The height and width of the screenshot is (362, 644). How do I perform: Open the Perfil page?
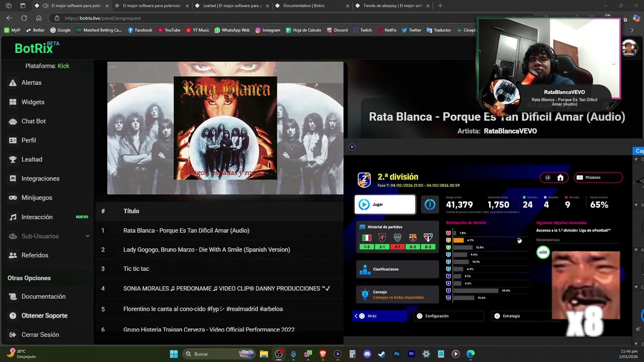pyautogui.click(x=29, y=140)
